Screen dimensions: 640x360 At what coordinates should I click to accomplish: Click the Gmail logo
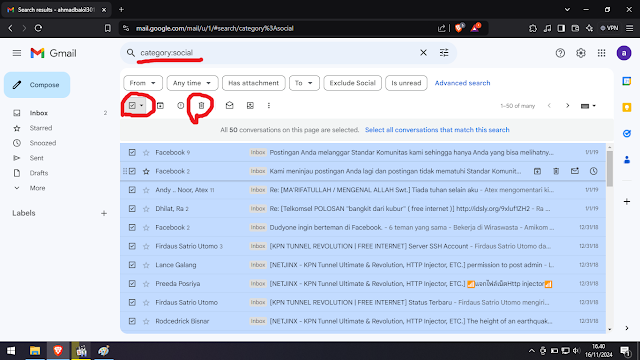click(x=53, y=53)
